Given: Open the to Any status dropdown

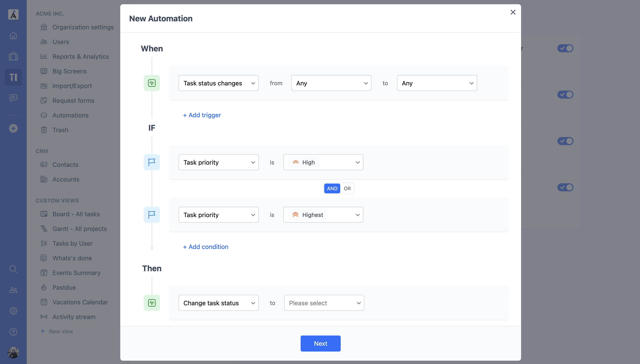Looking at the screenshot, I should point(437,83).
